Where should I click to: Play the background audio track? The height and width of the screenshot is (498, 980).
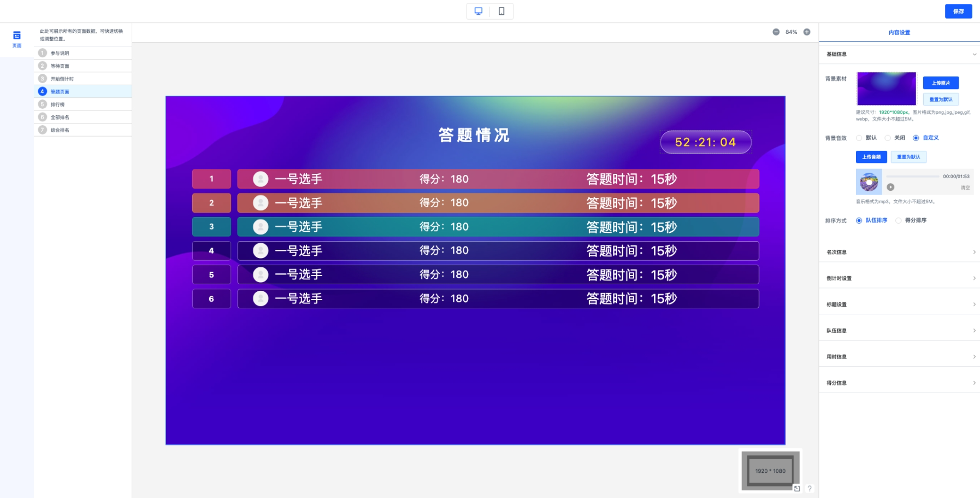[x=890, y=187]
